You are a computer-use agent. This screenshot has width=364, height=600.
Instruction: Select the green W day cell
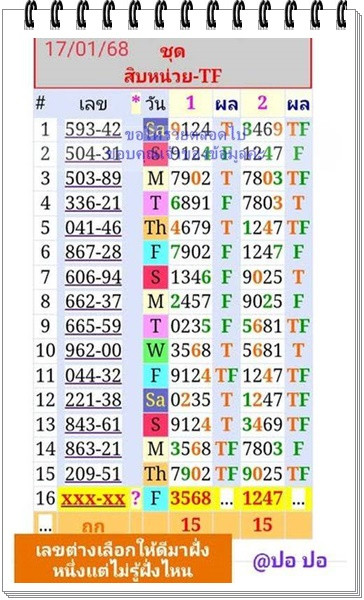(155, 351)
